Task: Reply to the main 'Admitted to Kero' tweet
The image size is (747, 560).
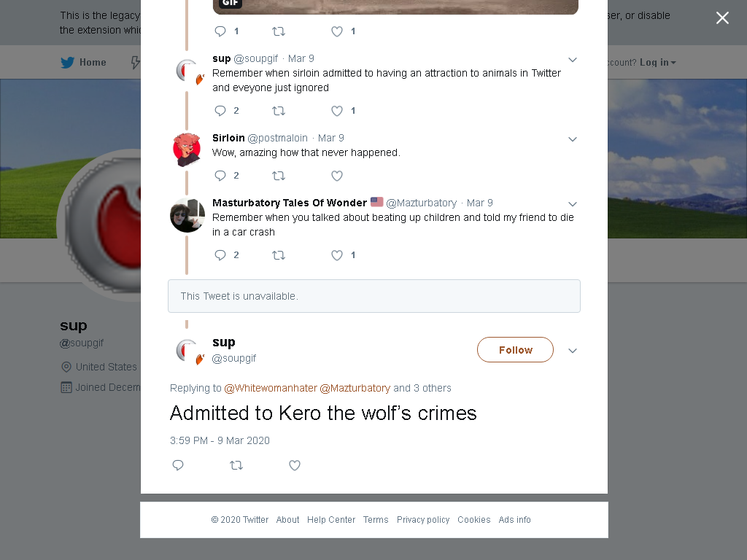Action: click(178, 465)
